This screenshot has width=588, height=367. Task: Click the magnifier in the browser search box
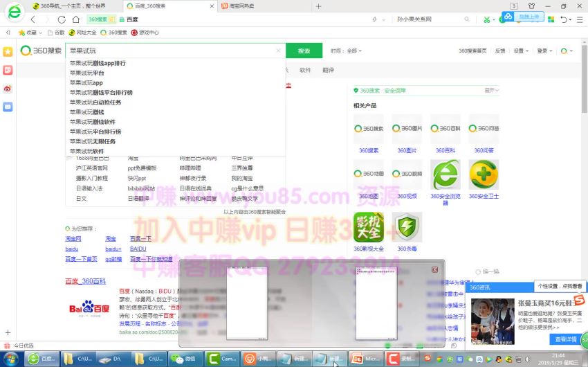pos(466,19)
